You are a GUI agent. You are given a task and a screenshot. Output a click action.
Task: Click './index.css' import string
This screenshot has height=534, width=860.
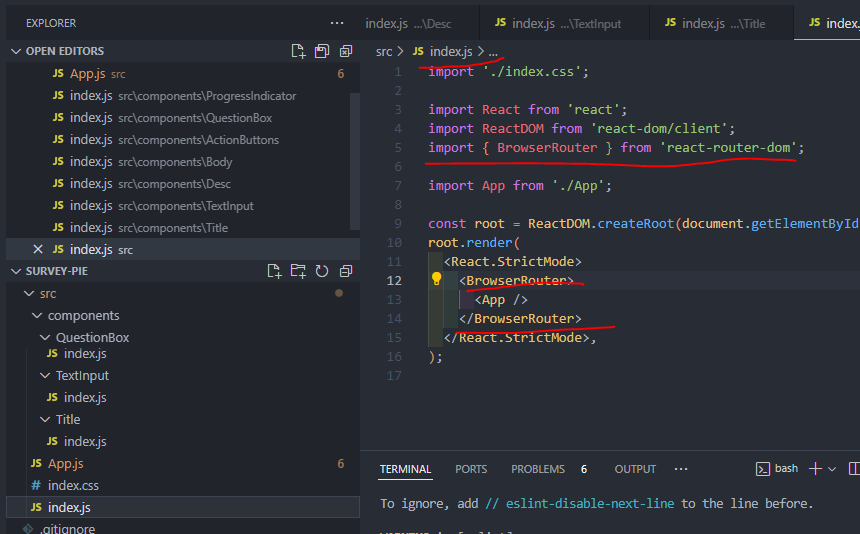[x=532, y=72]
